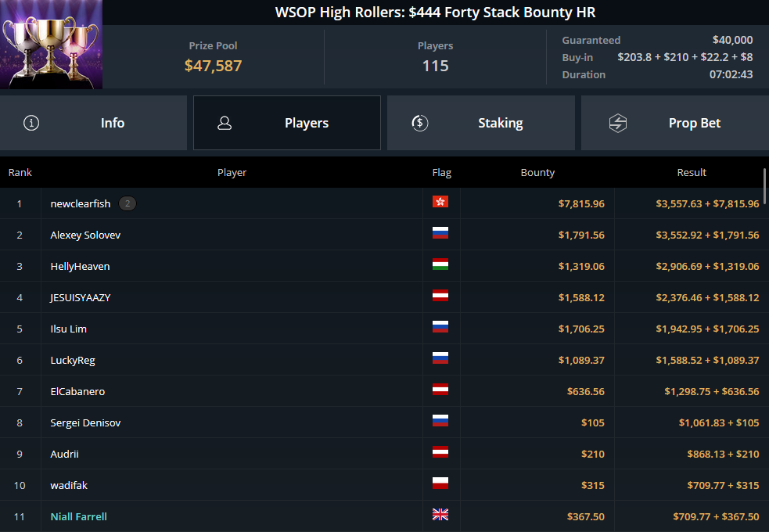Click the Players person icon

pos(225,123)
